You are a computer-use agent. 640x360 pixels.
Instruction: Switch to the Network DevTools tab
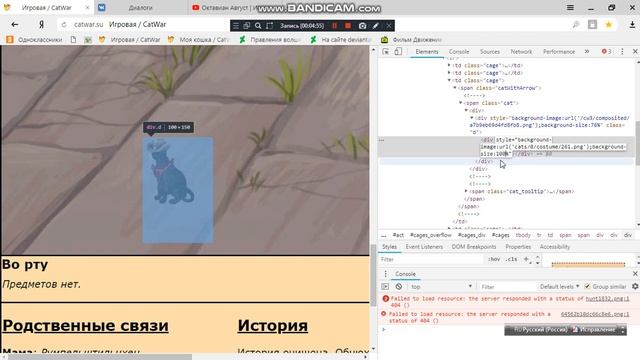pyautogui.click(x=521, y=51)
